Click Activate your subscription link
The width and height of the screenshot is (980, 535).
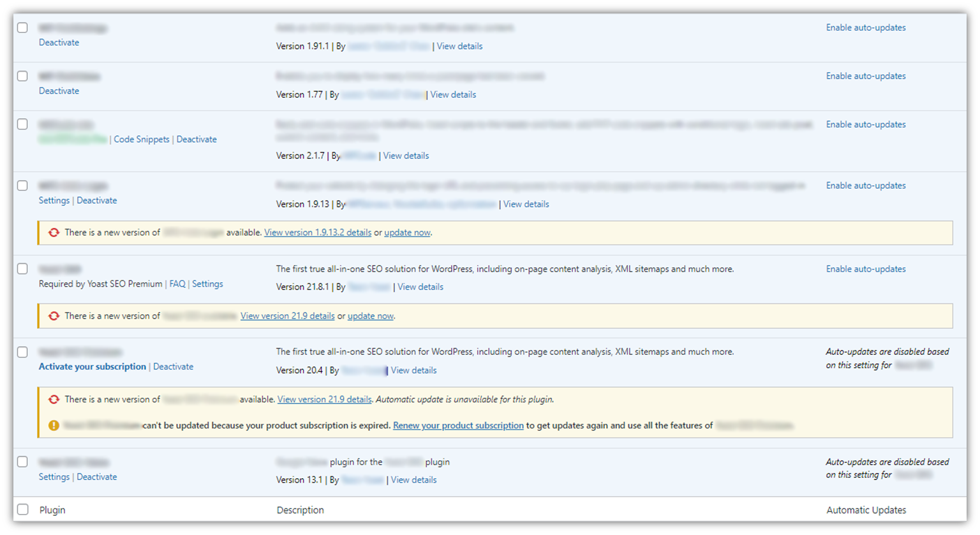coord(93,366)
